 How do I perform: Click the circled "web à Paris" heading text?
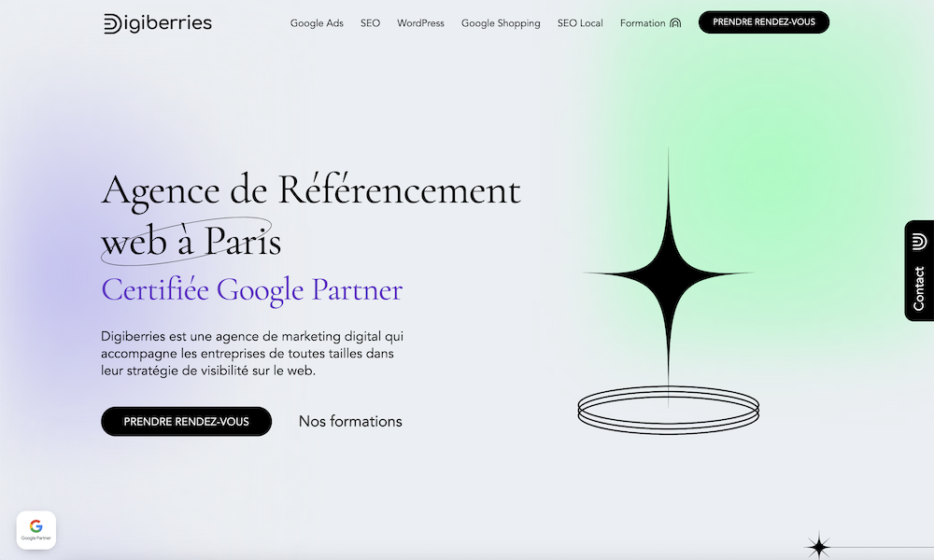[x=191, y=241]
